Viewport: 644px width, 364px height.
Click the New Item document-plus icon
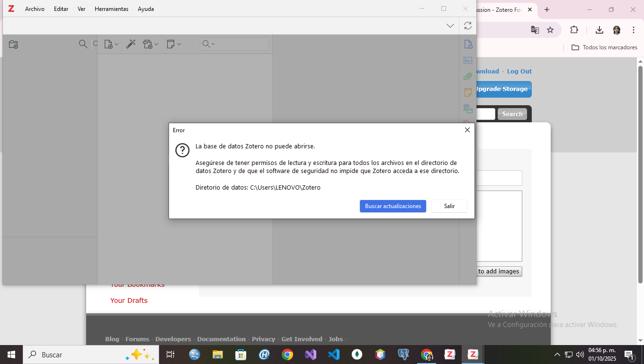coord(108,44)
